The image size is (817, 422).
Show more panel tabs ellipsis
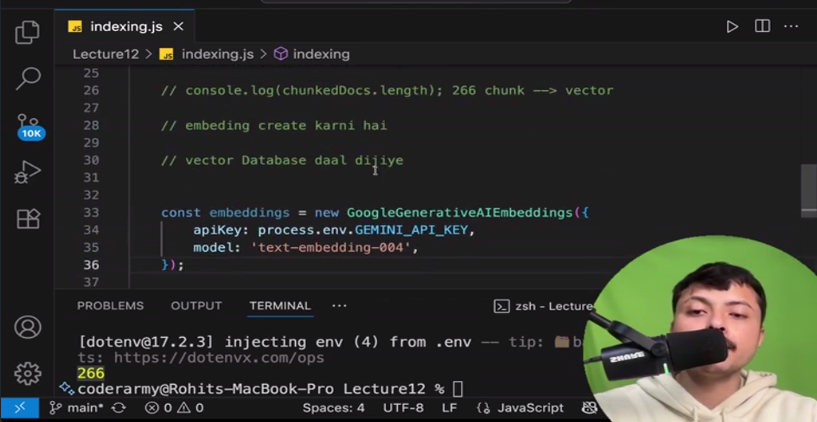click(x=339, y=306)
